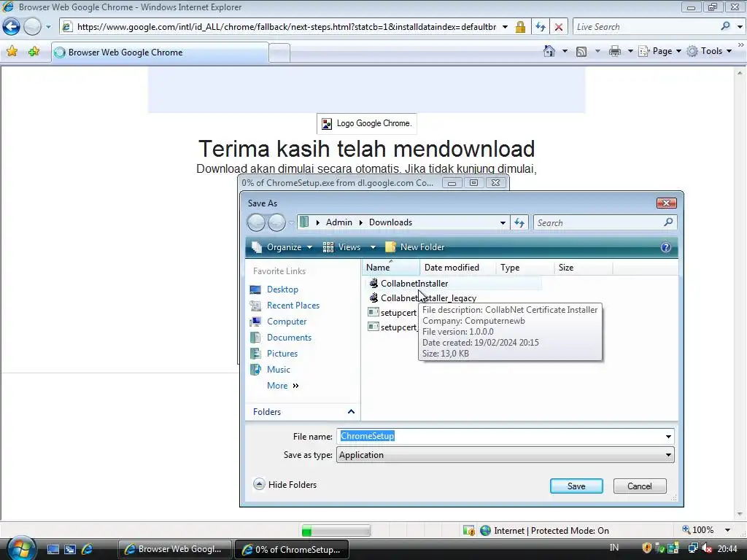Click the Refresh icon beside address bar
Screen dimensions: 747x560
[541, 27]
